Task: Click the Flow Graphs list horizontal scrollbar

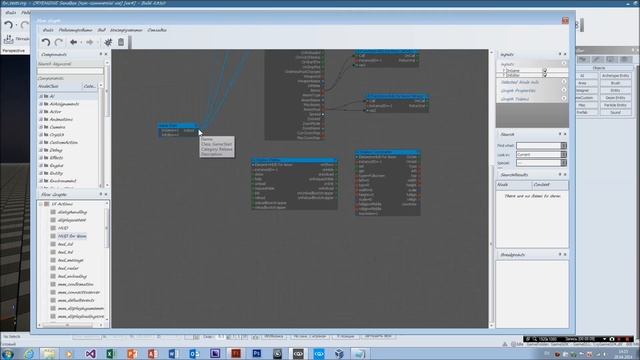Action: click(70, 325)
